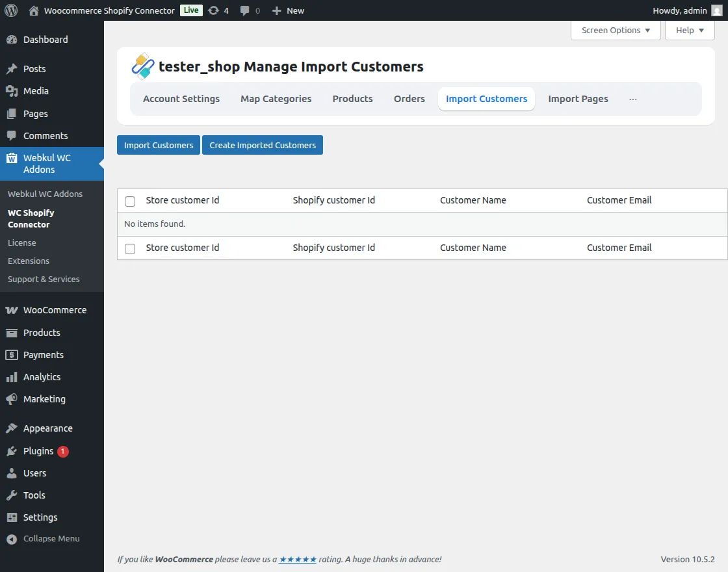This screenshot has width=728, height=572.
Task: Click the WordPress logo icon
Action: [11, 10]
